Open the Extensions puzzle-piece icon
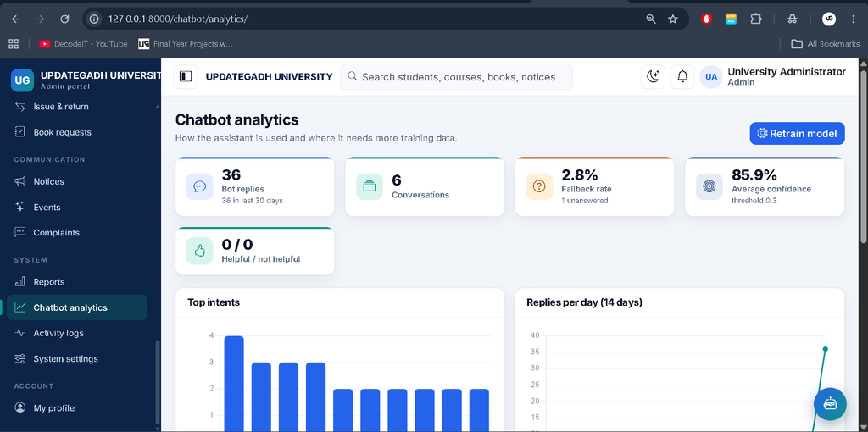 755,19
